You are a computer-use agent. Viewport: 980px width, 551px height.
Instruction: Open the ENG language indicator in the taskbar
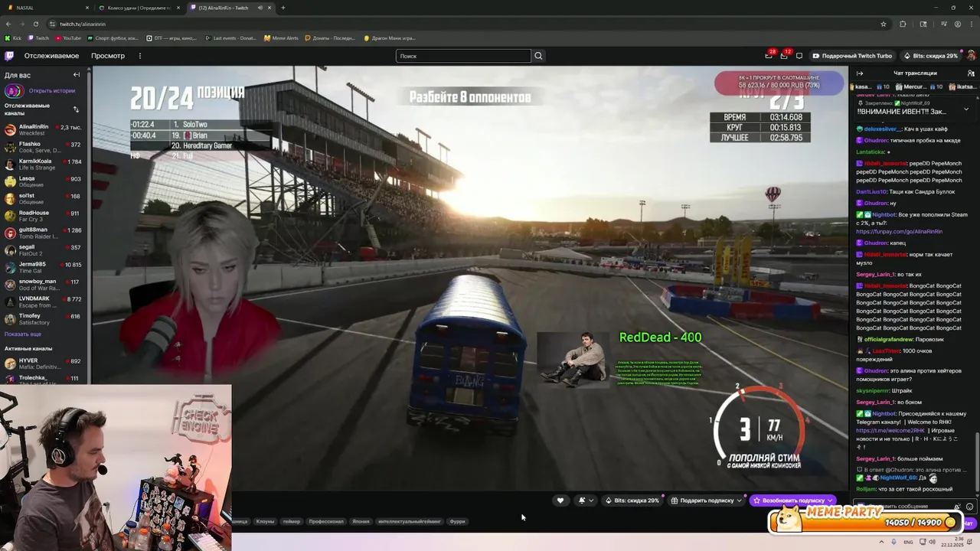click(x=908, y=542)
